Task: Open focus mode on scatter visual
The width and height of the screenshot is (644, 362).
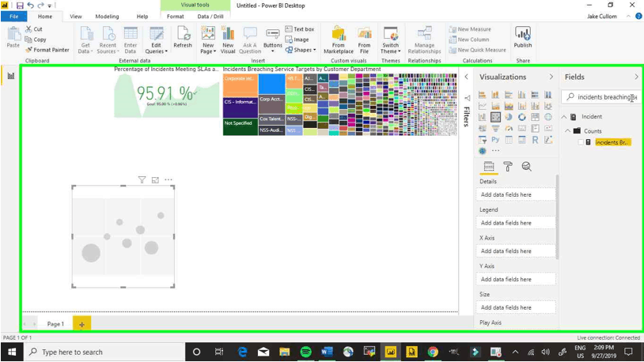Action: pos(155,179)
